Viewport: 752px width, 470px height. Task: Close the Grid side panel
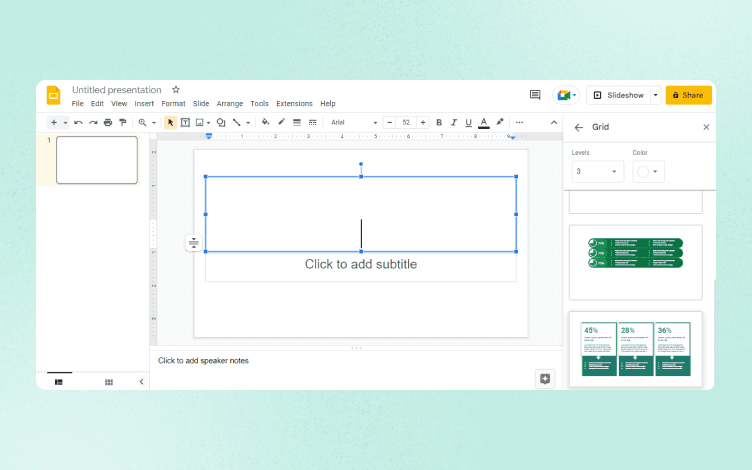pyautogui.click(x=706, y=127)
